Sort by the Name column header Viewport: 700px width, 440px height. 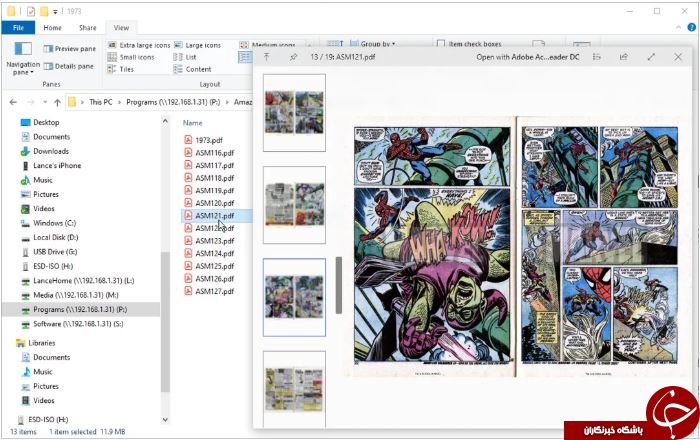click(192, 123)
